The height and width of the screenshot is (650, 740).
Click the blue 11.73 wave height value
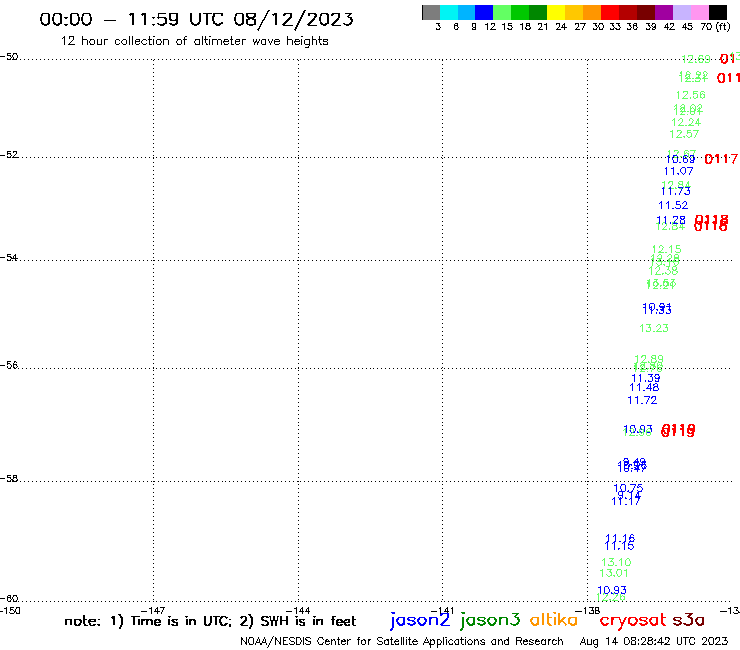675,191
